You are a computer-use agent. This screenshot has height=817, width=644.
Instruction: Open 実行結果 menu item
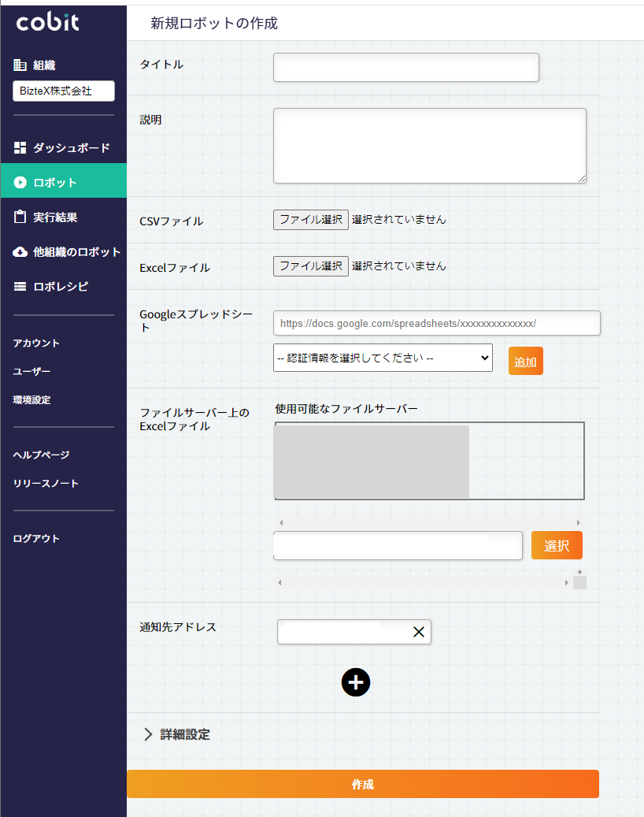pyautogui.click(x=64, y=217)
